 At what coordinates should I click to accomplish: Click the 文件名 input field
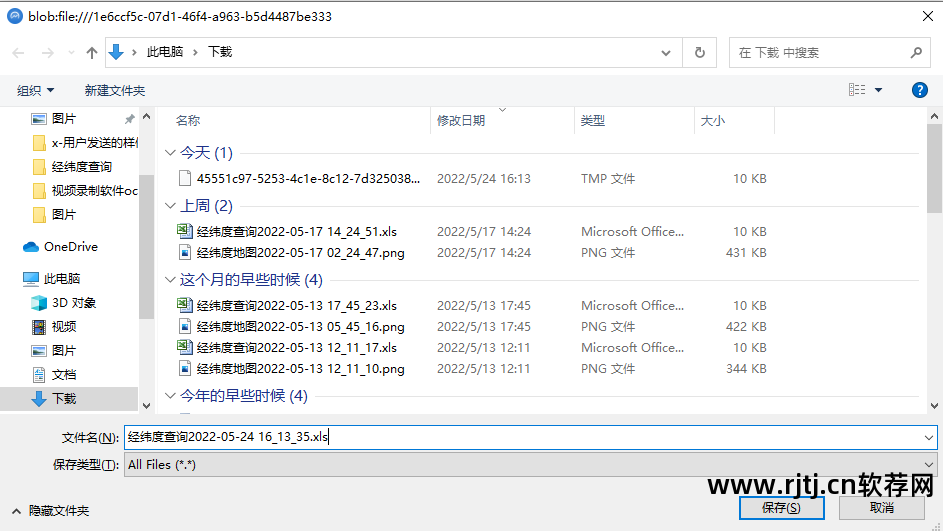tap(522, 437)
